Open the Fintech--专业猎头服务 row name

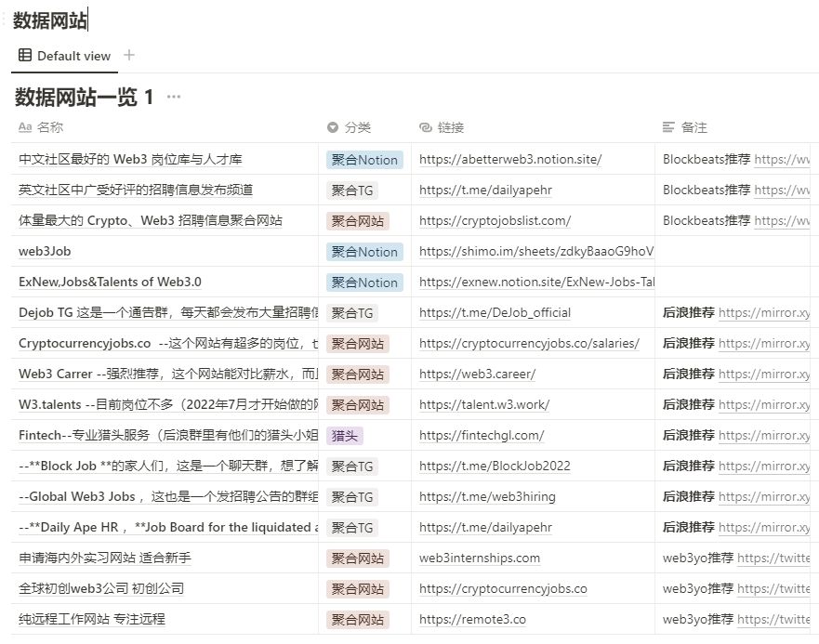tap(168, 435)
